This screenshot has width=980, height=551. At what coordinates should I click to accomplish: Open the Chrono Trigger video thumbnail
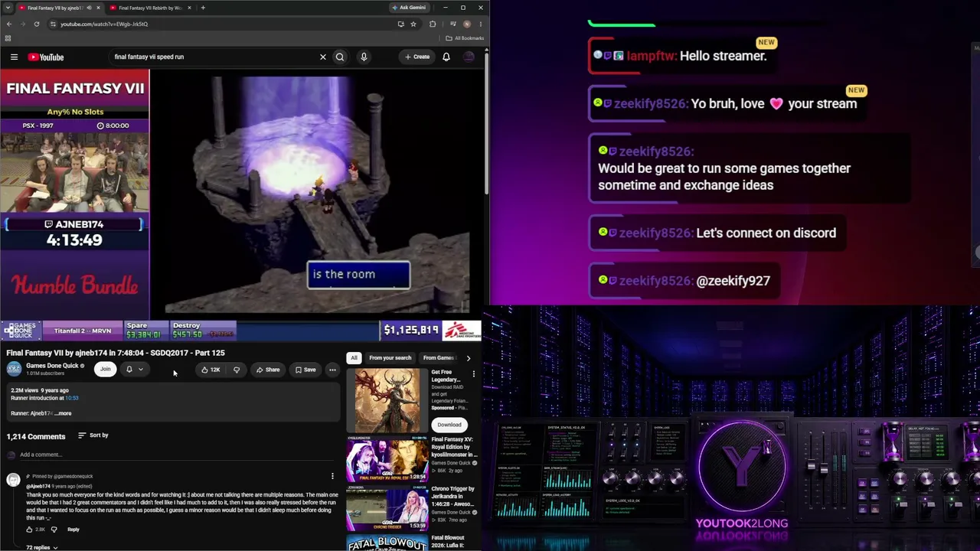387,508
